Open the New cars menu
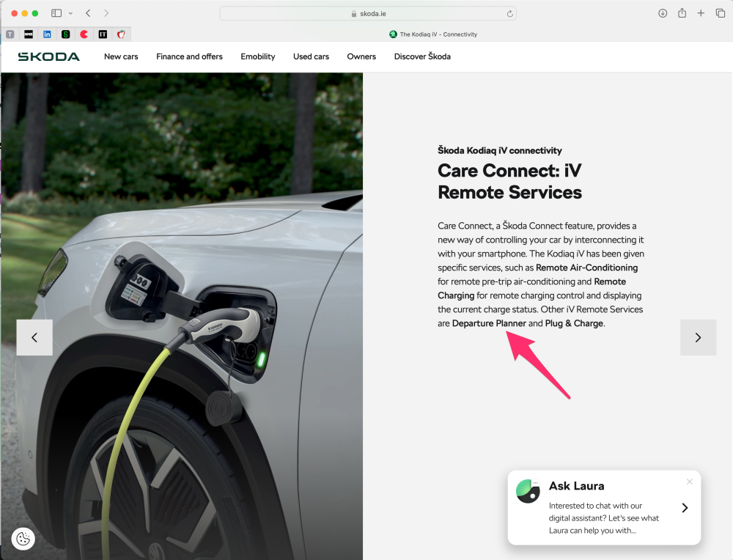The image size is (733, 560). [x=121, y=56]
